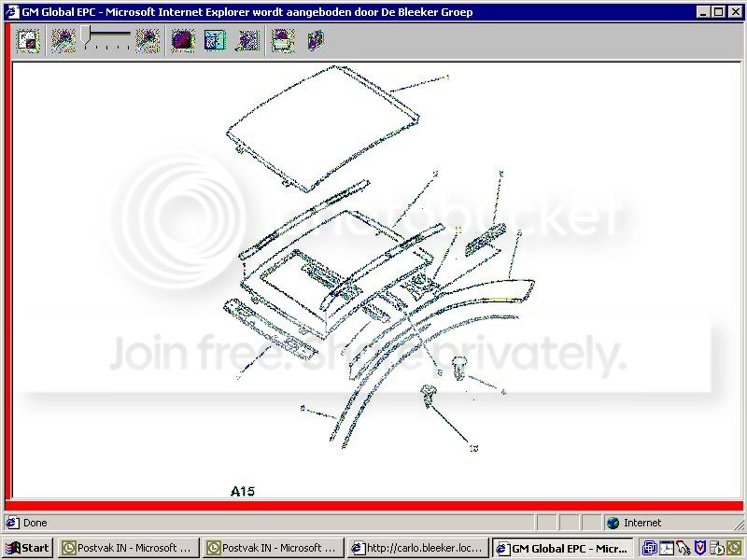Click the fit-to-window icon in EPC toolbar
The height and width of the screenshot is (560, 747).
28,40
